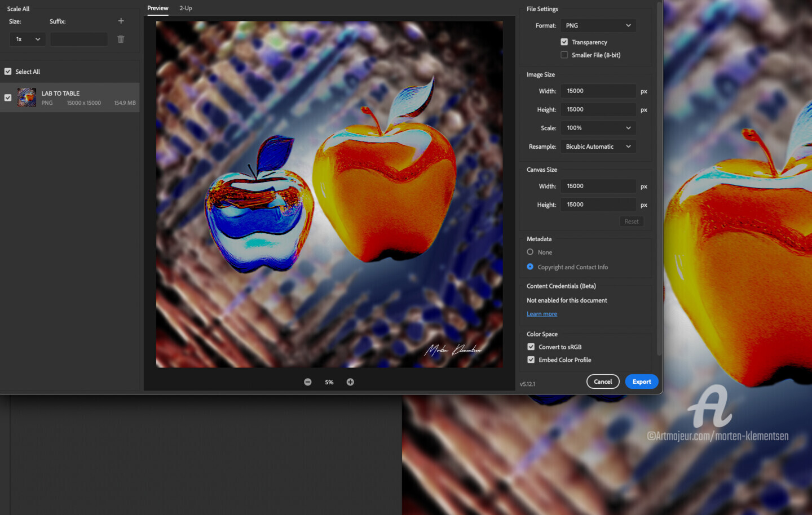Open the 1x size dropdown
This screenshot has width=812, height=515.
pyautogui.click(x=28, y=39)
